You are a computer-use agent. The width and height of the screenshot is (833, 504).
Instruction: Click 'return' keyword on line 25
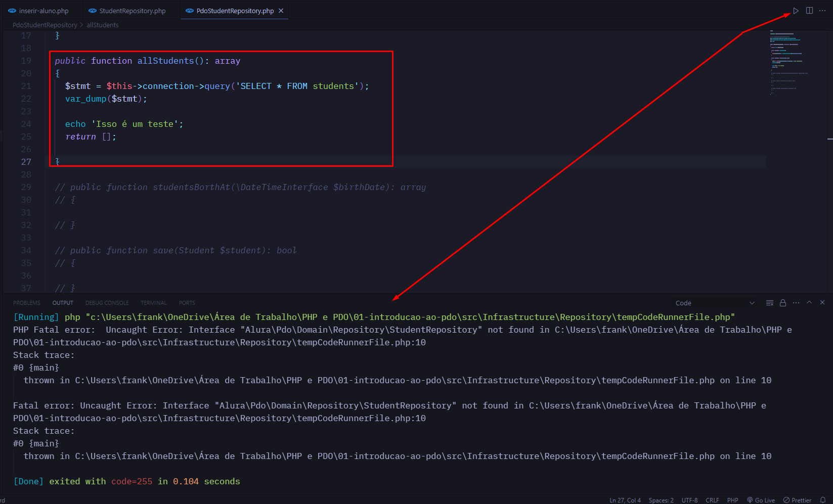[x=80, y=136]
